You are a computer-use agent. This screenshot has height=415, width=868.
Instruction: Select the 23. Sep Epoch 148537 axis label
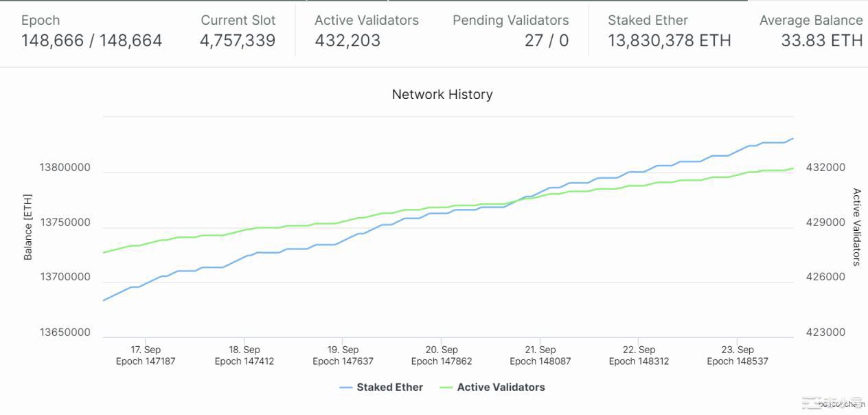coord(738,355)
